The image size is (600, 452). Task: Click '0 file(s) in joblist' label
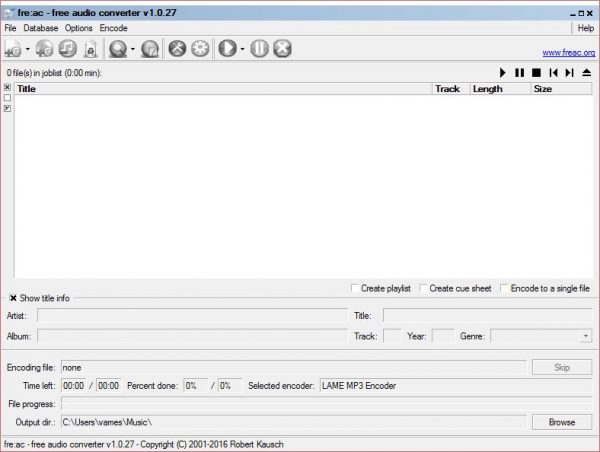pos(54,73)
